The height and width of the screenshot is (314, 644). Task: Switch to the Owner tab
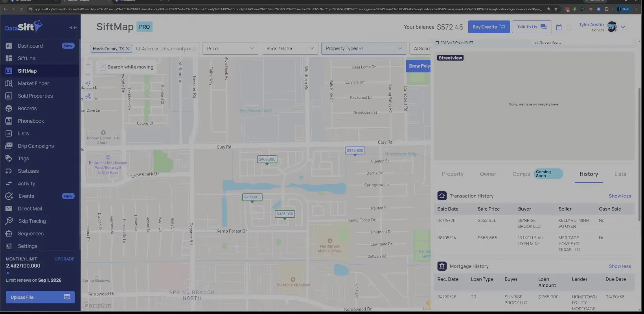tap(488, 174)
